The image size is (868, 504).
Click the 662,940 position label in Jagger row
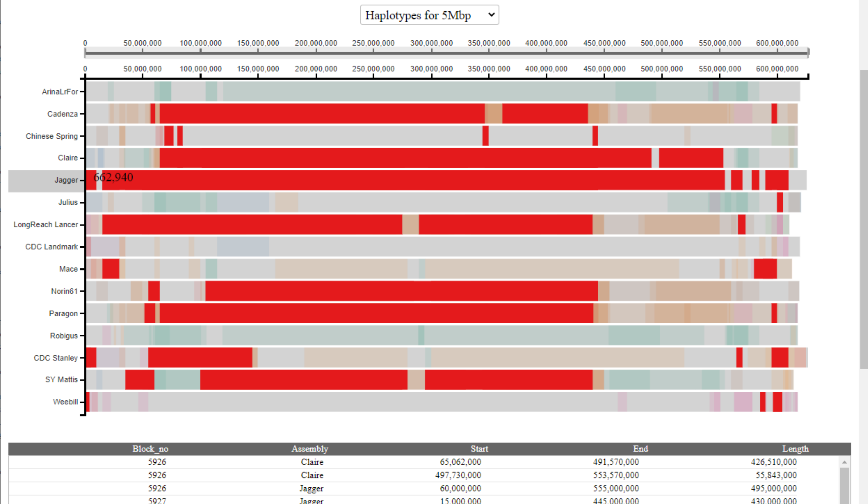113,177
